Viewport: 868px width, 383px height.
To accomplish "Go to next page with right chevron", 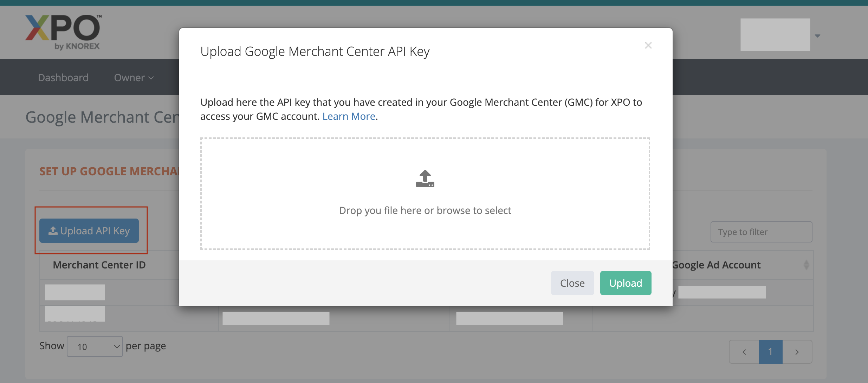I will click(x=797, y=352).
